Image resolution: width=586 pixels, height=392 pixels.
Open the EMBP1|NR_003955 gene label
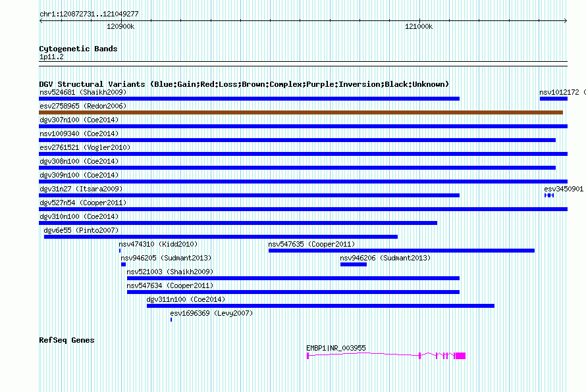point(336,348)
